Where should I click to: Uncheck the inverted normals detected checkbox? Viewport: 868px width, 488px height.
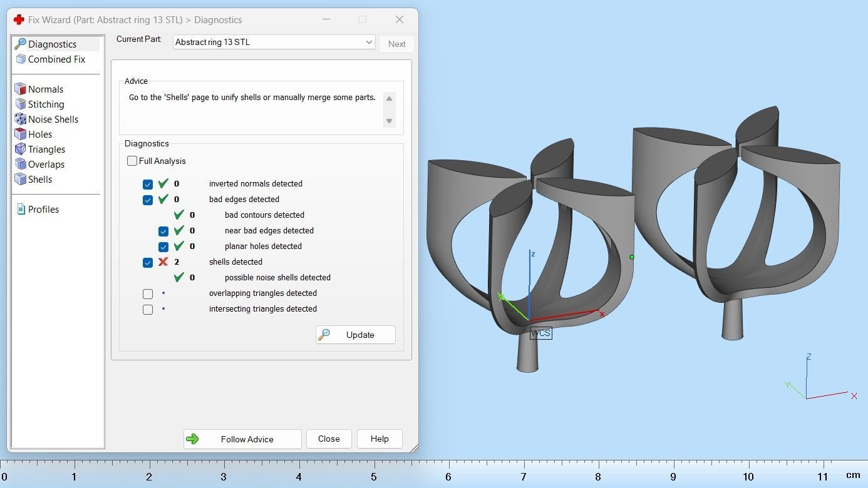pos(148,184)
